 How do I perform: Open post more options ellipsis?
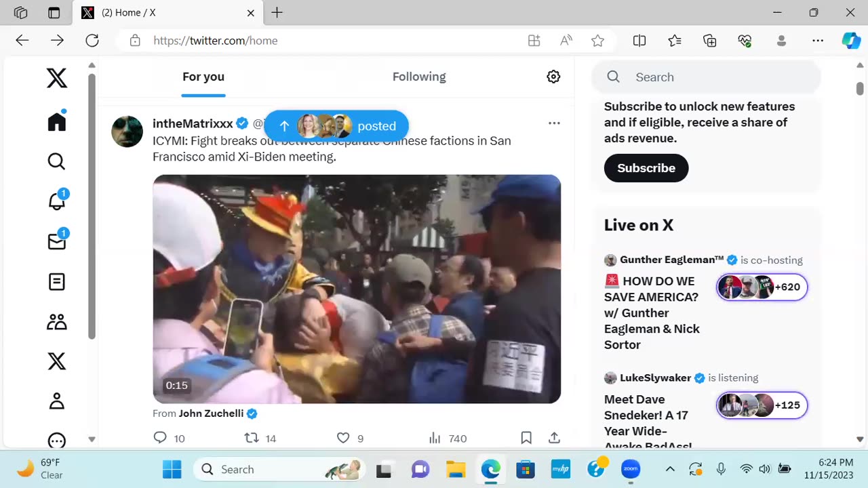(554, 123)
